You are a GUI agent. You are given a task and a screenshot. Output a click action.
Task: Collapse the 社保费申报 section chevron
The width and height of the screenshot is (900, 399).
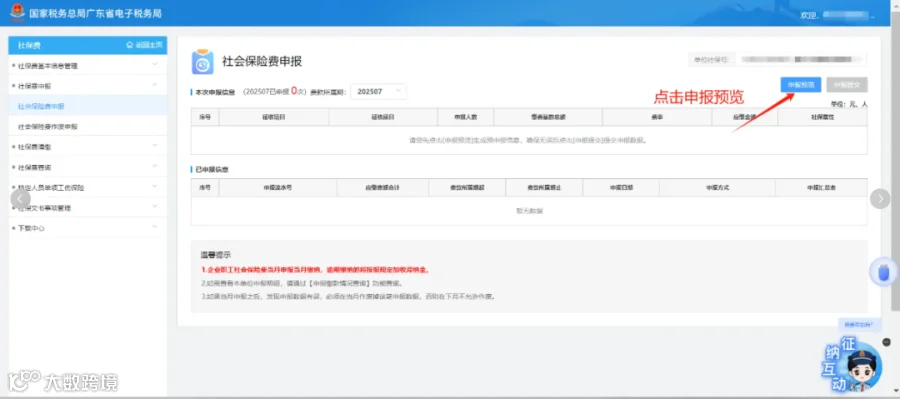click(x=154, y=85)
